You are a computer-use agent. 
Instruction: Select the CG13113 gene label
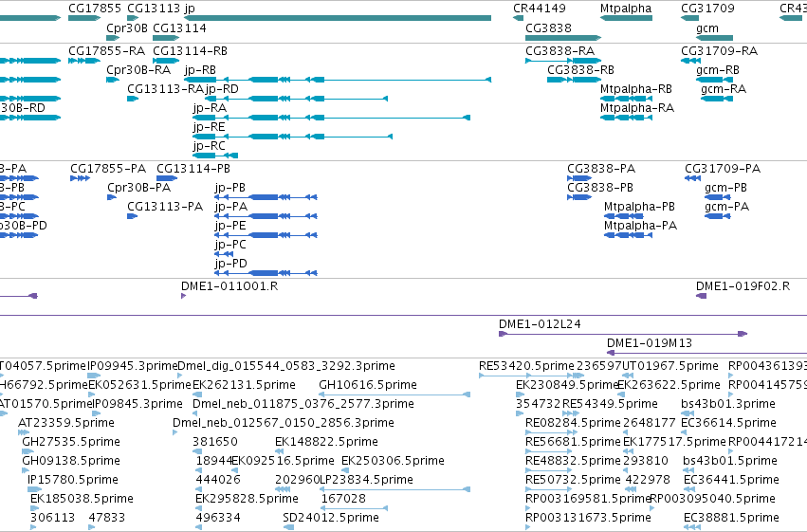(x=154, y=9)
